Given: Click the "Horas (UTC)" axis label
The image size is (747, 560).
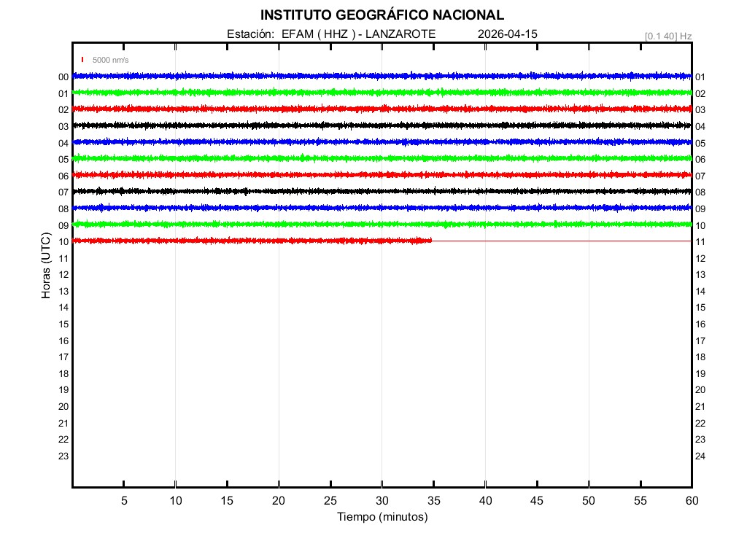Looking at the screenshot, I should (46, 266).
